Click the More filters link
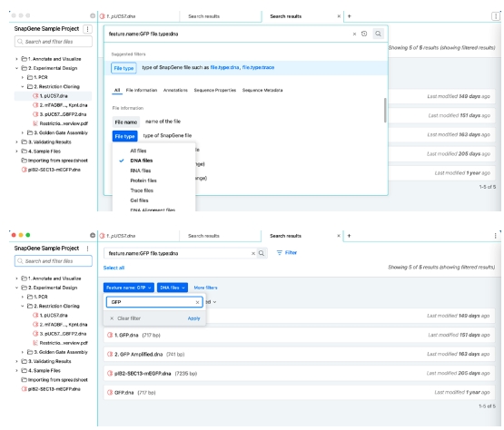Screen dimensions: 504x430 point(206,288)
